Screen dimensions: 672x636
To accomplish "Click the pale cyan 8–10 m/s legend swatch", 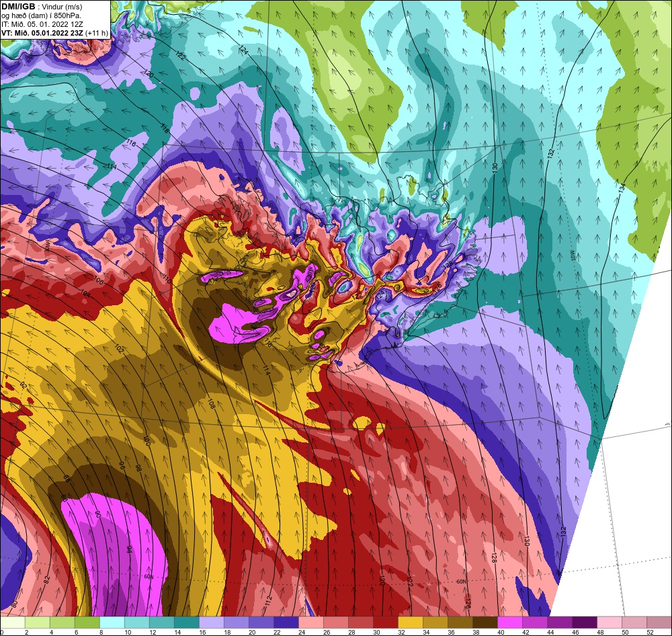I will coord(112,623).
